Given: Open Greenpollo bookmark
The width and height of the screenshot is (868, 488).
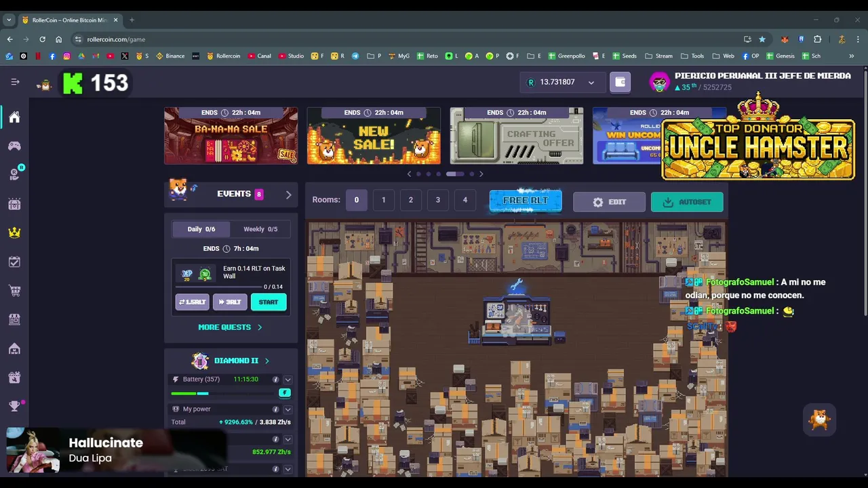Looking at the screenshot, I should point(567,56).
